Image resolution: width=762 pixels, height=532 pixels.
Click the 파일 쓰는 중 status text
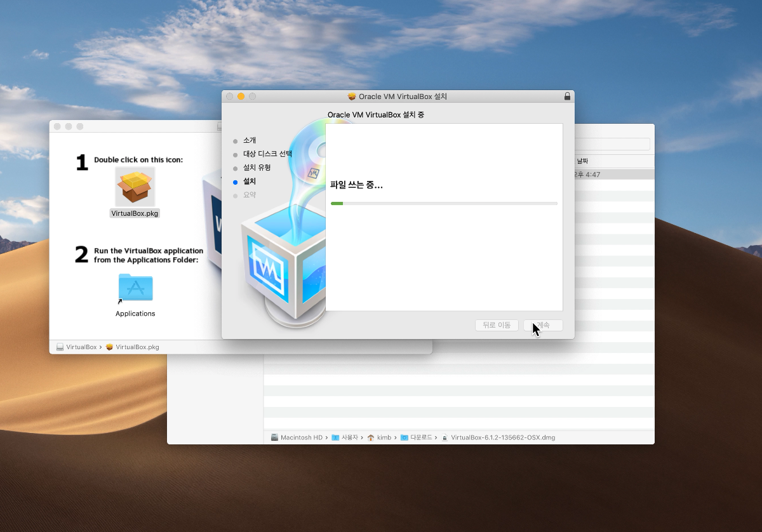click(356, 185)
